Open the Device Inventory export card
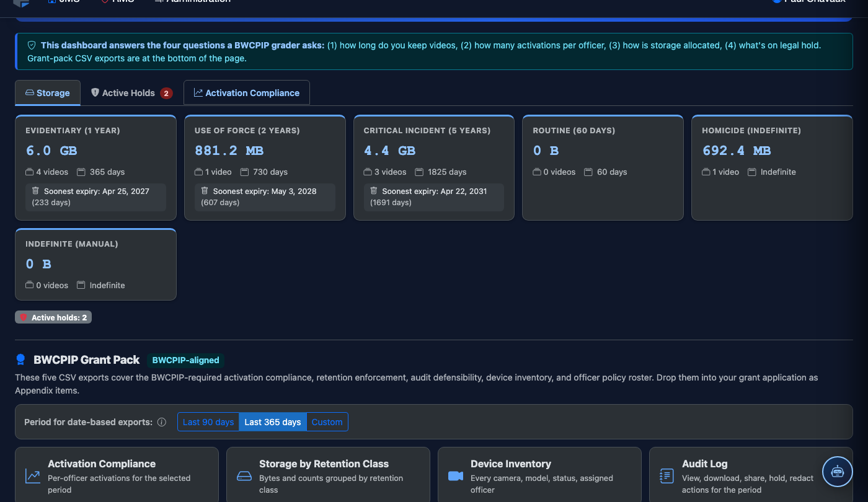868x502 pixels. [x=539, y=475]
